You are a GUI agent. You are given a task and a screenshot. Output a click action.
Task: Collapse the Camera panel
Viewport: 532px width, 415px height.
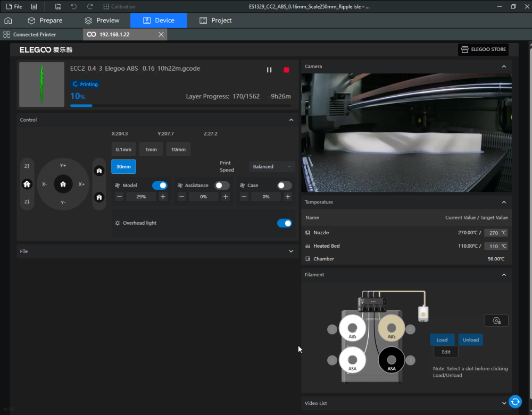(504, 66)
